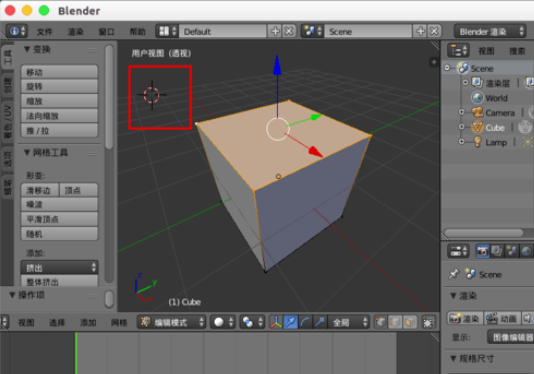Click the Camera object icon in outliner

477,112
